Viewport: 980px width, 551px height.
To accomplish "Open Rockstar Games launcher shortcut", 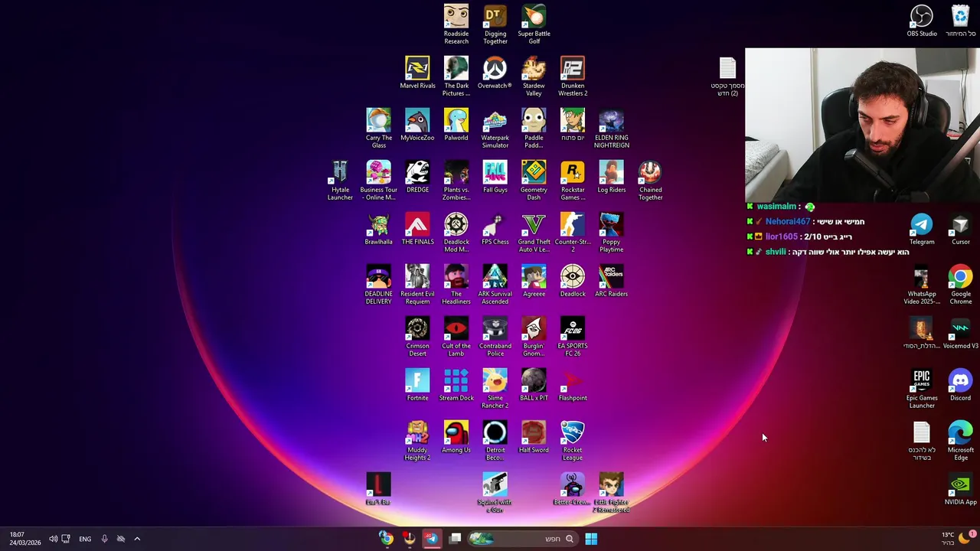I will click(x=573, y=181).
